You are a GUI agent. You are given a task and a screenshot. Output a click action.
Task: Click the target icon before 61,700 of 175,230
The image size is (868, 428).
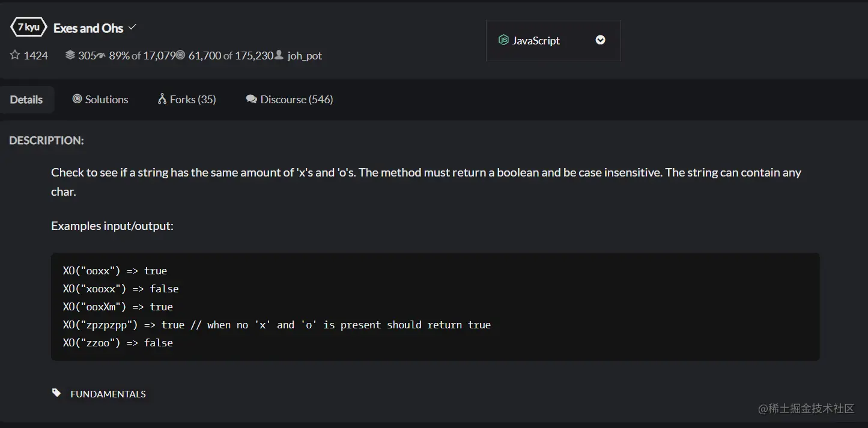tap(180, 55)
